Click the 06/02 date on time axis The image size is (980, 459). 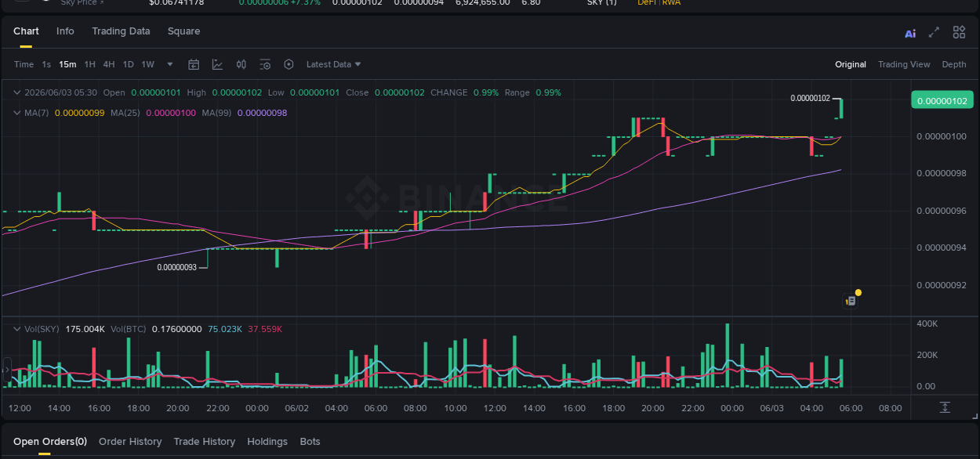click(297, 408)
